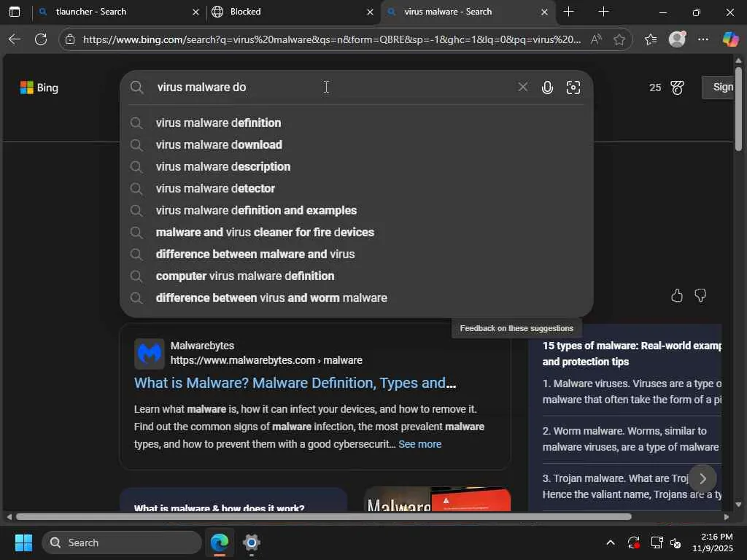Open the muted volume tray icon
The image size is (747, 560).
[676, 542]
